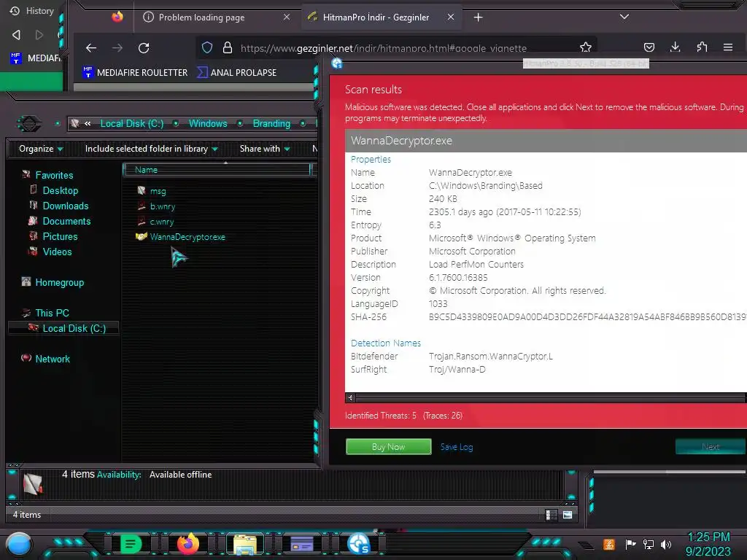Click HitmanPro horizontal scrollbar left arrow
Image resolution: width=747 pixels, height=560 pixels.
pyautogui.click(x=350, y=397)
